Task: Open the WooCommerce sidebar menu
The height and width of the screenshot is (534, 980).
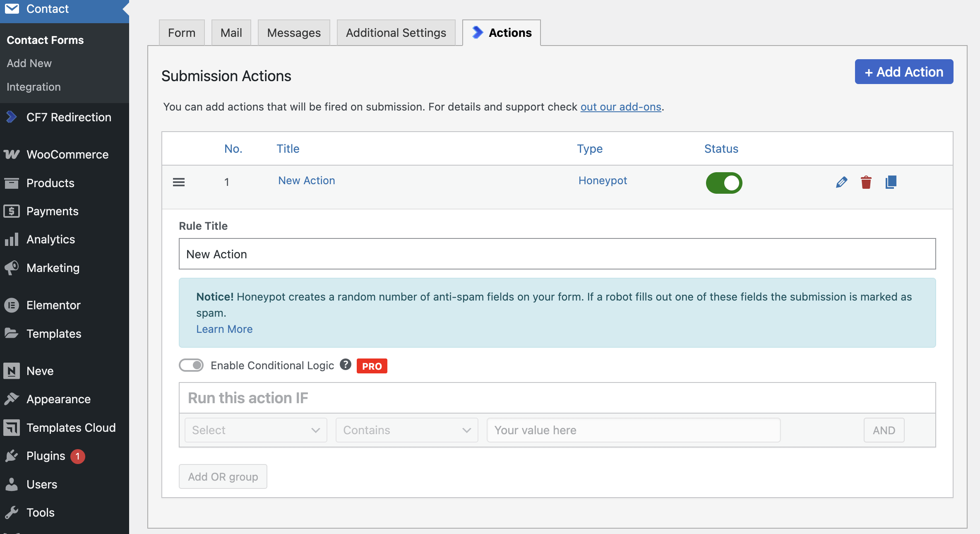Action: (67, 154)
